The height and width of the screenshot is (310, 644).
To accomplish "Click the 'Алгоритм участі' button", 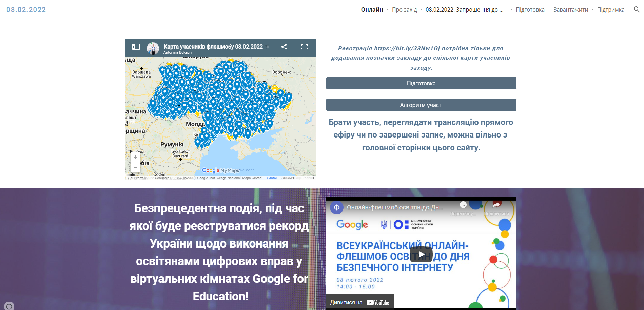I will 421,105.
